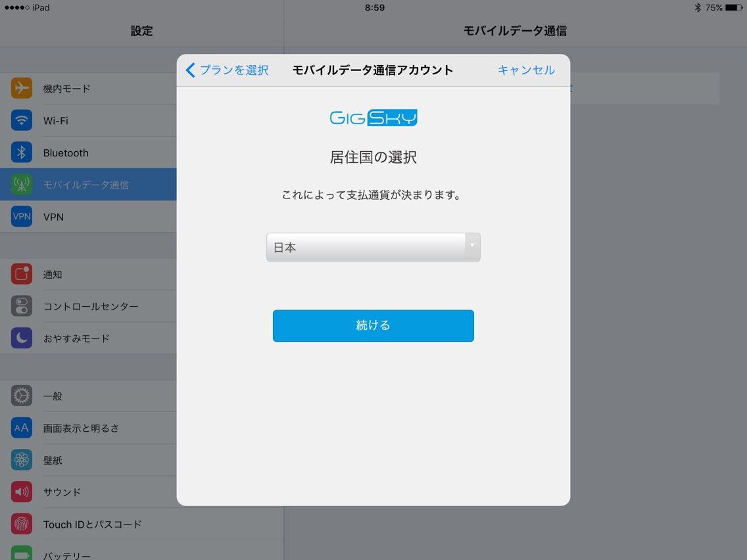Open VPN settings row
Viewport: 747px width, 560px height.
pyautogui.click(x=88, y=217)
